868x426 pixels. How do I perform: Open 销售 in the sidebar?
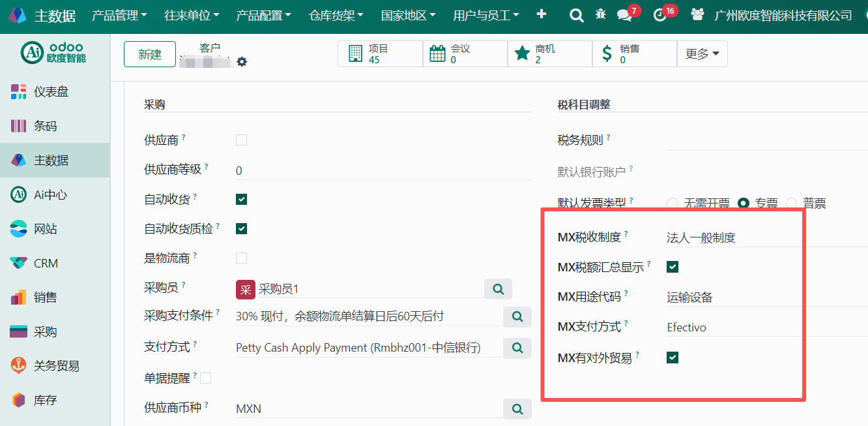[x=55, y=297]
